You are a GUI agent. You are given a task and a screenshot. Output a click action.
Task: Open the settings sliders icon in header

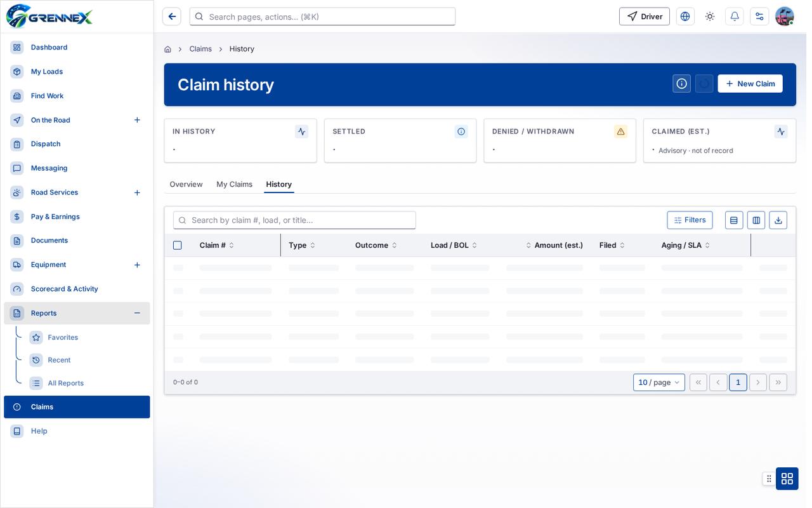pos(759,17)
